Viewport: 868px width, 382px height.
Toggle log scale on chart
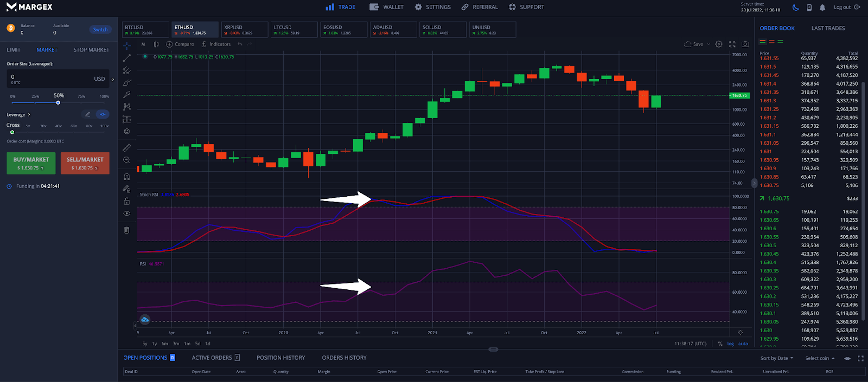pyautogui.click(x=731, y=344)
